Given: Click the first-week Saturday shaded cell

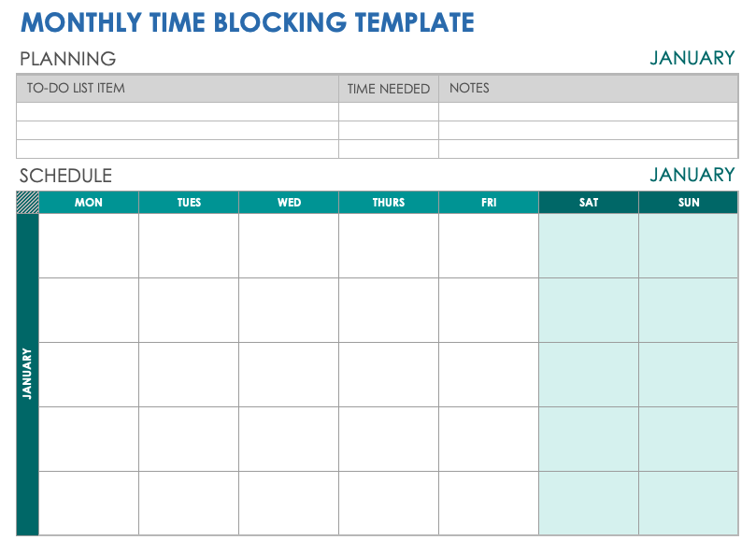Looking at the screenshot, I should pyautogui.click(x=589, y=246).
